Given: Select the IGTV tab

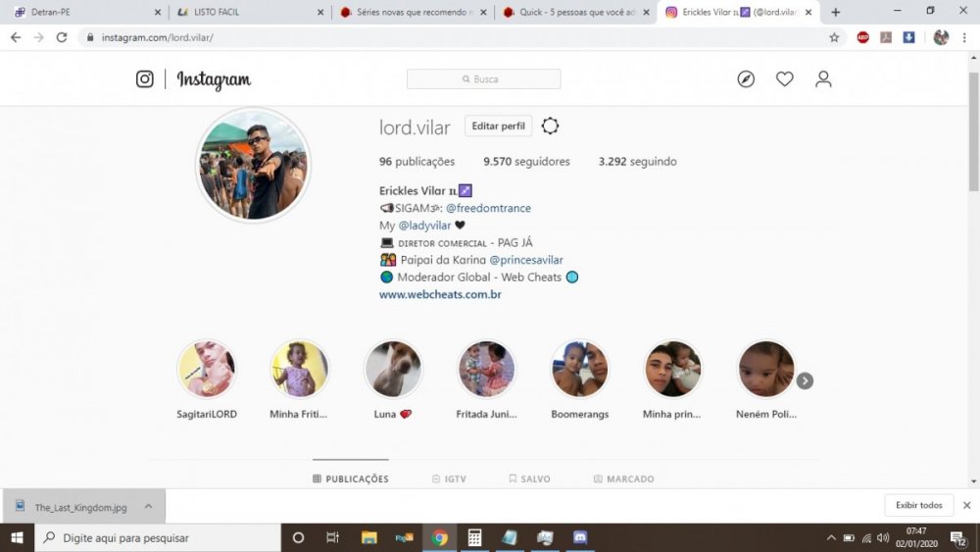Looking at the screenshot, I should point(450,478).
